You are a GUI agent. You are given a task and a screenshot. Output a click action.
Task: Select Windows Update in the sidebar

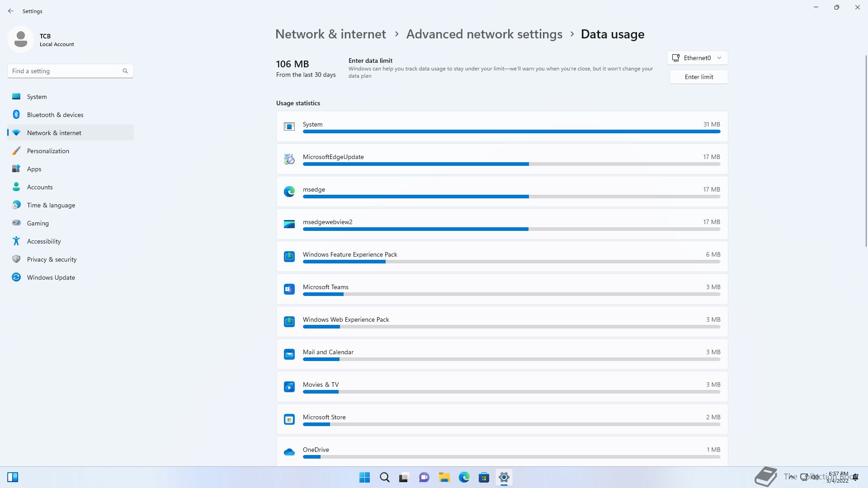coord(51,277)
